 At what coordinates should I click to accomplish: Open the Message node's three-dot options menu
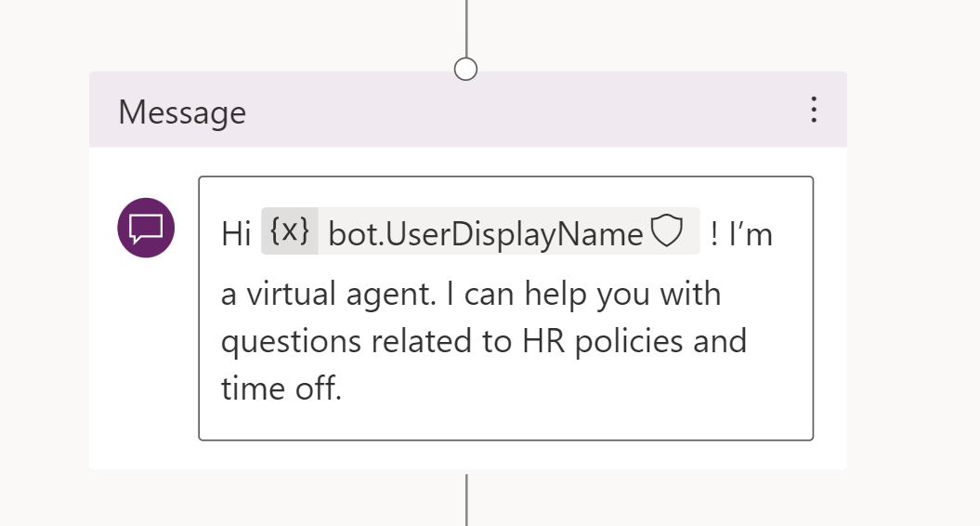814,110
